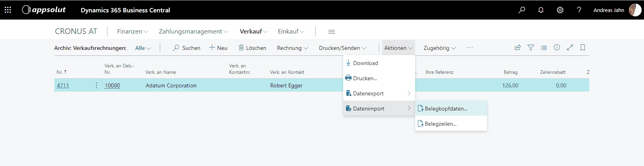Click the help question mark icon
The height and width of the screenshot is (166, 644).
click(x=579, y=10)
